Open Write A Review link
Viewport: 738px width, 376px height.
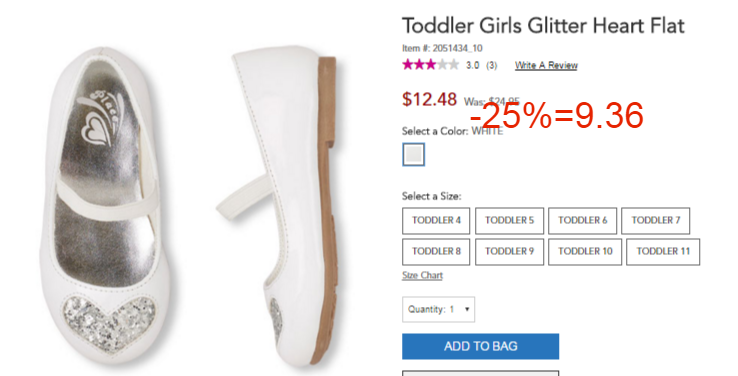coord(546,65)
